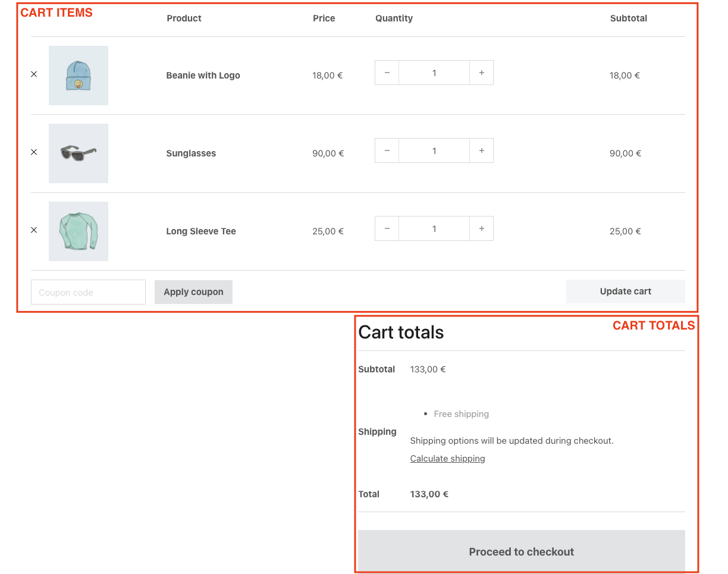Decrease Beanie with Logo quantity
Screen dimensions: 728x574
click(387, 73)
